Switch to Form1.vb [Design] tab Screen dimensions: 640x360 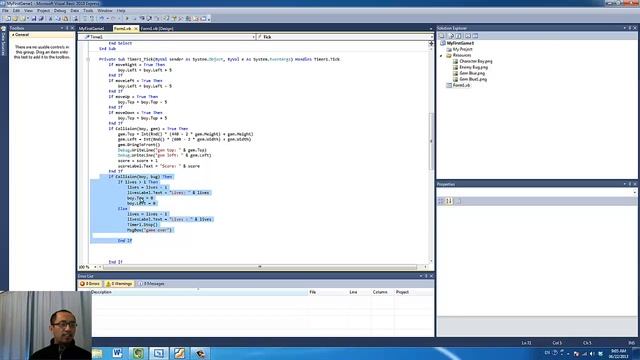click(157, 29)
